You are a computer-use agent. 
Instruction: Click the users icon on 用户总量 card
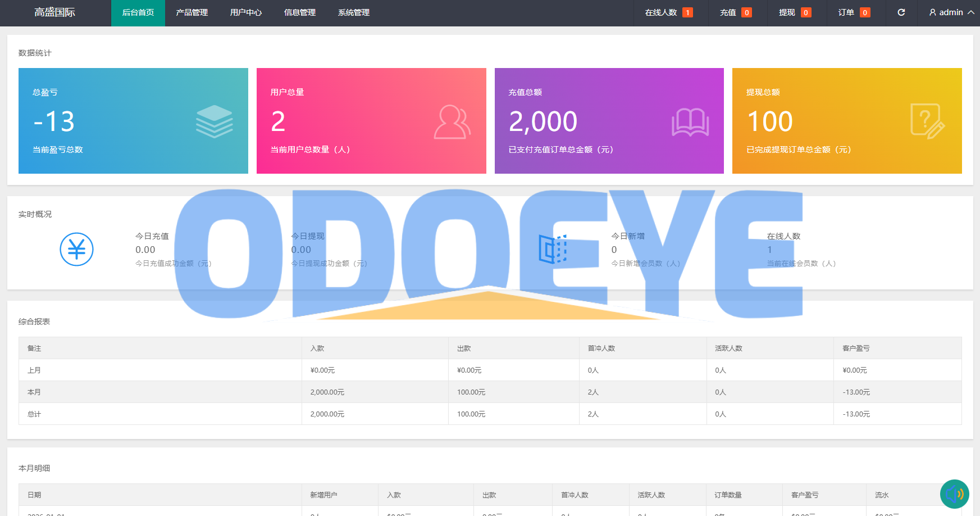tap(452, 122)
